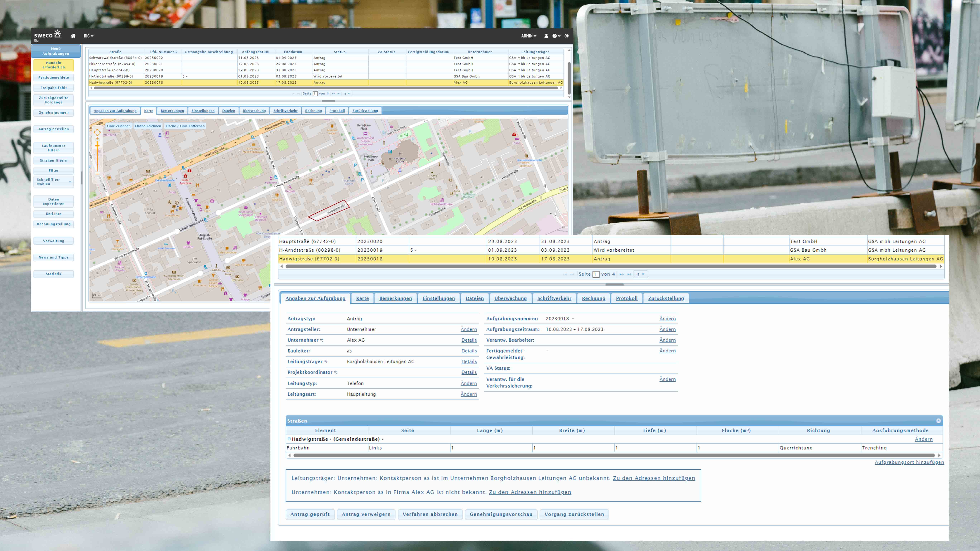Collapse the Hadwigstraße group row
Image resolution: width=980 pixels, height=551 pixels.
point(289,439)
